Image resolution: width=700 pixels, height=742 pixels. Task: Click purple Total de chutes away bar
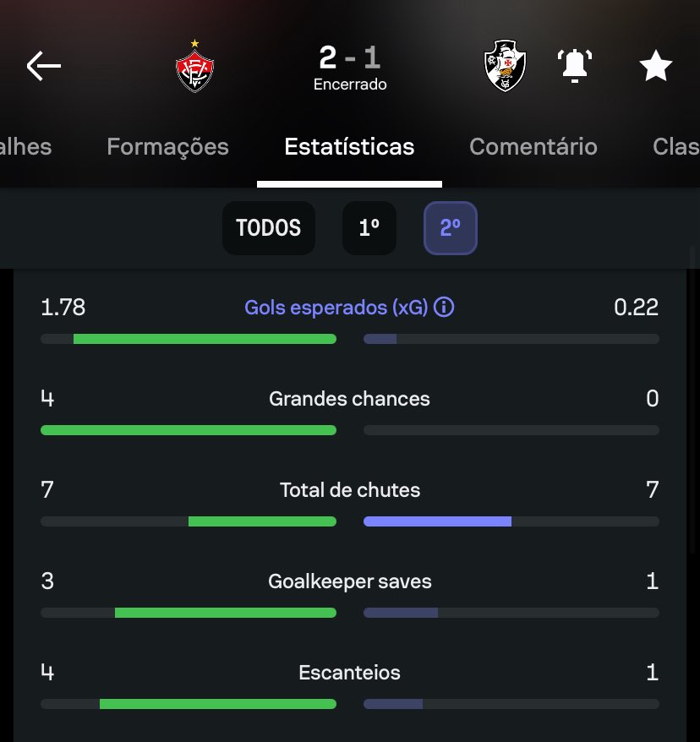(x=437, y=521)
